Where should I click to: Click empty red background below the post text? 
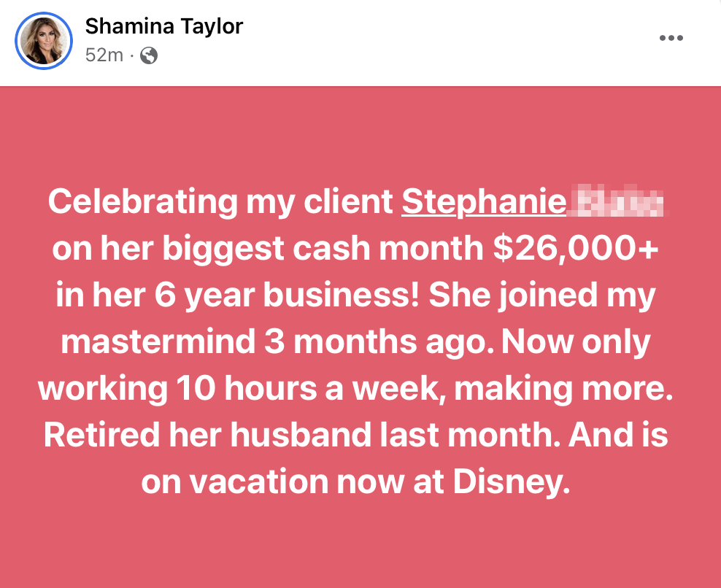pyautogui.click(x=360, y=547)
